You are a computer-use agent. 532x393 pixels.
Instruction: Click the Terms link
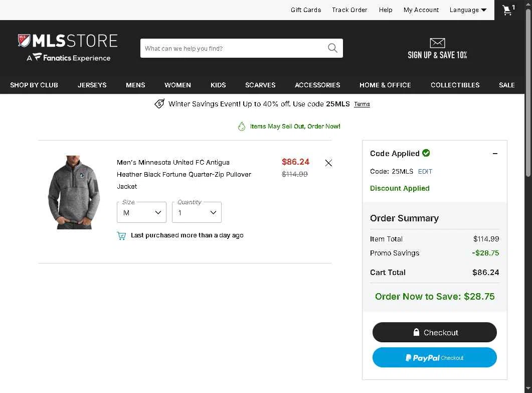[362, 104]
